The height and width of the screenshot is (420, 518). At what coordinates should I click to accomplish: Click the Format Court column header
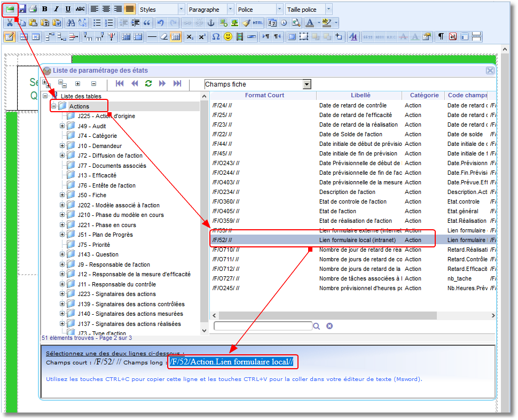pos(264,95)
